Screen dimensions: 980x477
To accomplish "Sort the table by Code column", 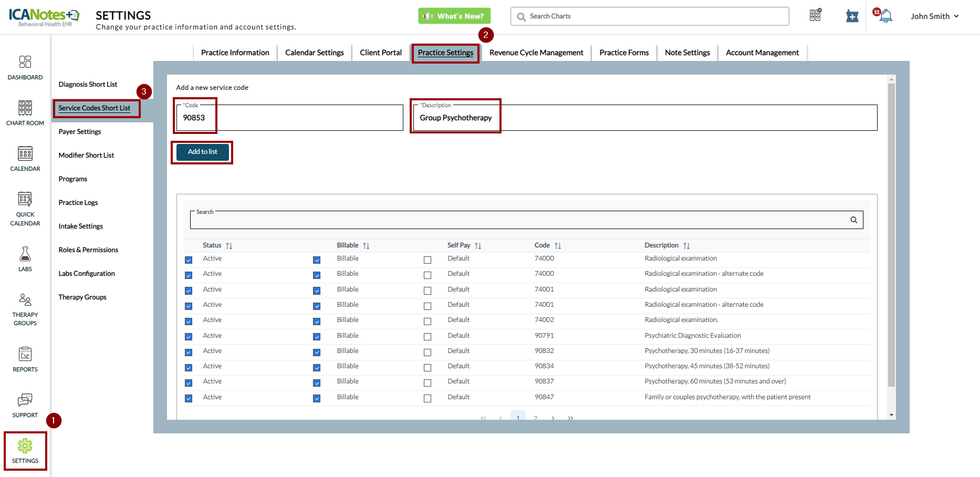I will tap(558, 246).
